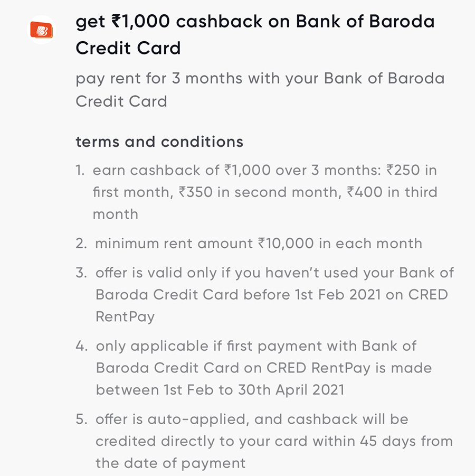
Task: Tap the Bank of Baroda logo icon
Action: coord(42,30)
